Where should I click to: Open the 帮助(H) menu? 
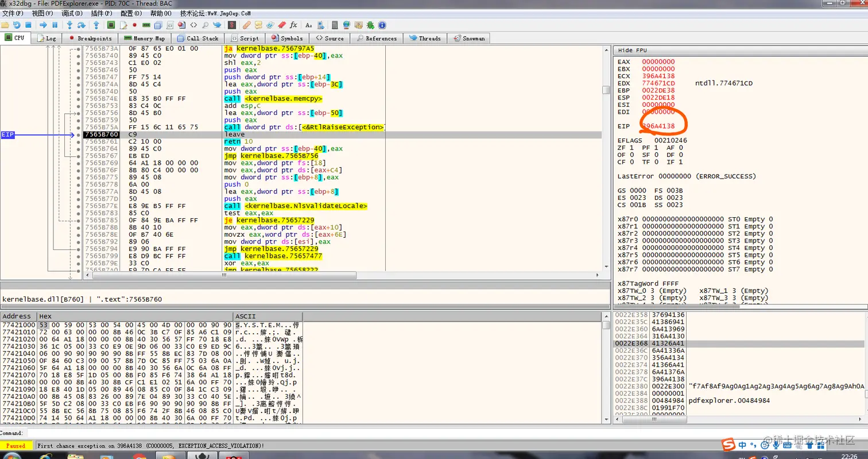[161, 13]
